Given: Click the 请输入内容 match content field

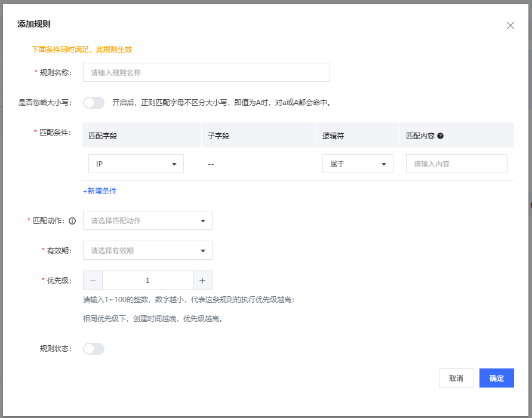Looking at the screenshot, I should [456, 164].
